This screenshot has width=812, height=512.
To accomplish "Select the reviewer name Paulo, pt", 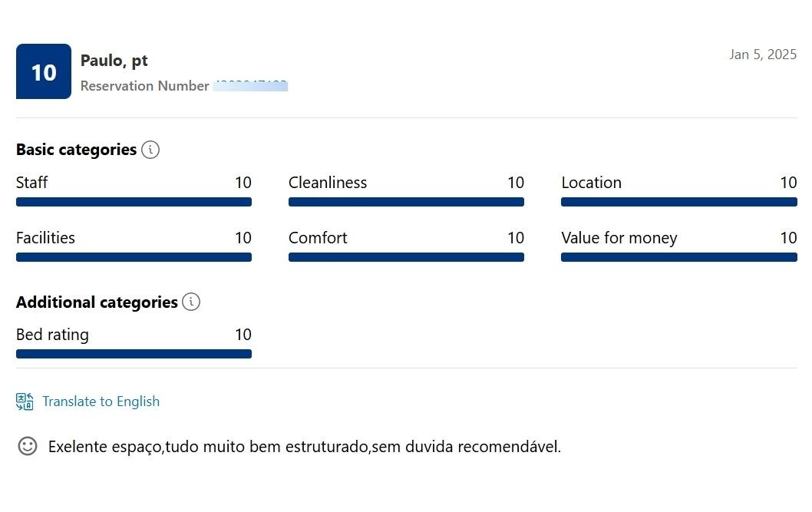I will tap(114, 61).
